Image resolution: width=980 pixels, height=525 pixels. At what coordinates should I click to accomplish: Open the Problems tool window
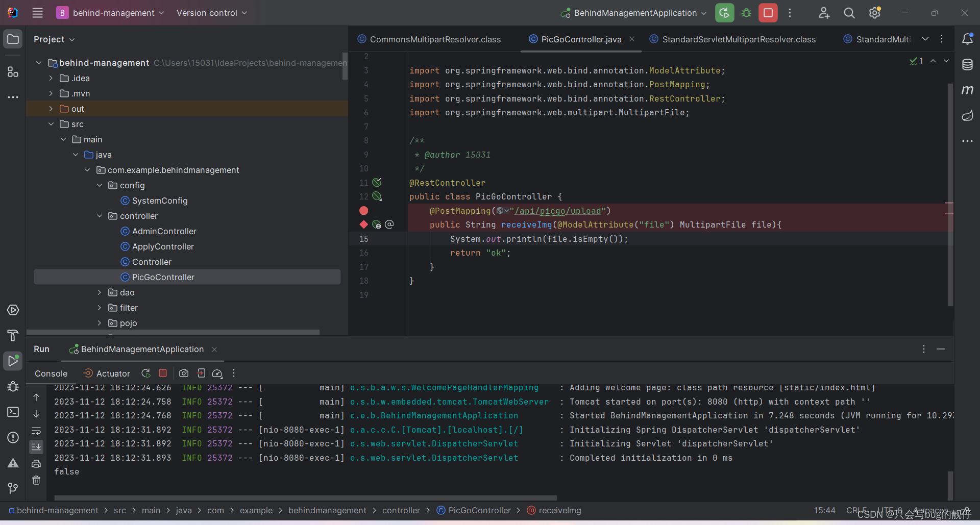[13, 437]
